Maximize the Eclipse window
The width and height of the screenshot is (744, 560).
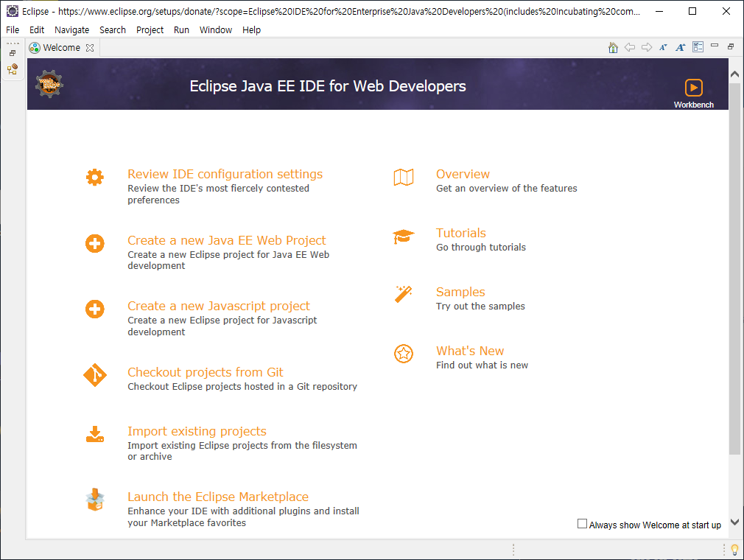(692, 11)
